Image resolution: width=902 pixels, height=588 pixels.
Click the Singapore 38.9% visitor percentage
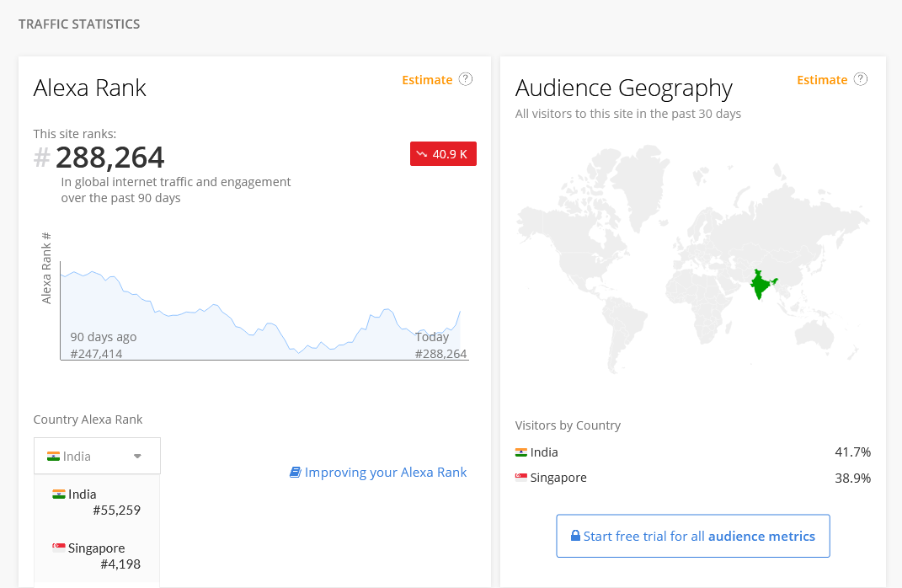click(x=852, y=478)
